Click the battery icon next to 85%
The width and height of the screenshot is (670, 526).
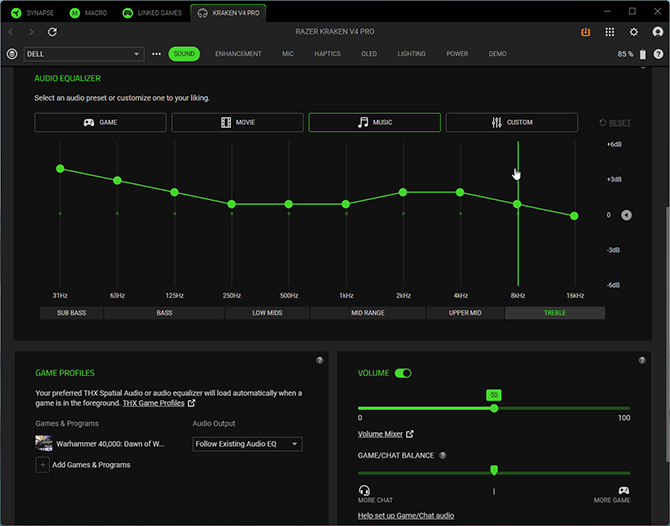click(x=643, y=54)
